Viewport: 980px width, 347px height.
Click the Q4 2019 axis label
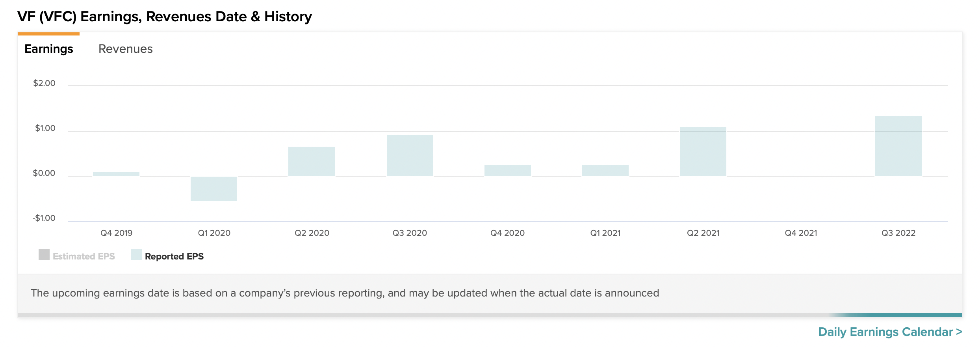pyautogui.click(x=116, y=233)
